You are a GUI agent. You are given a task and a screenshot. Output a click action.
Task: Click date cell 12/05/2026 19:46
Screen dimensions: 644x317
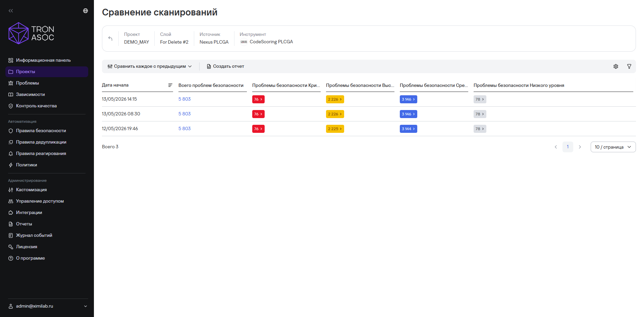(x=120, y=129)
